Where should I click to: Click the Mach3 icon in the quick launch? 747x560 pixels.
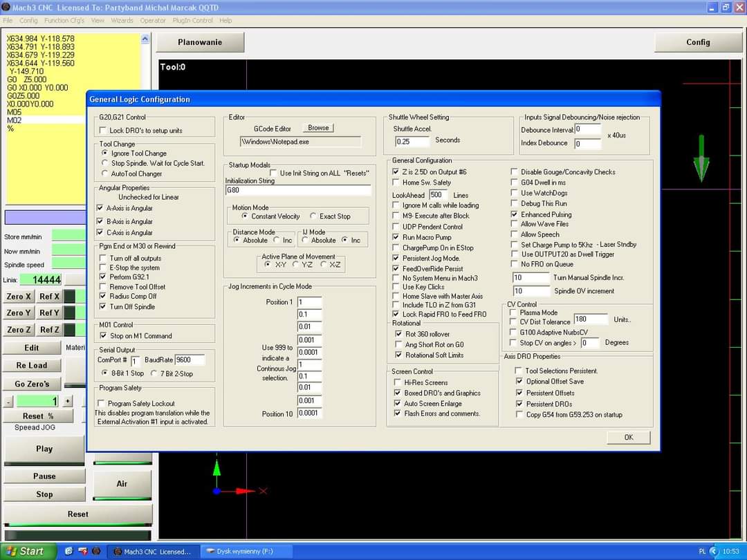(x=96, y=551)
